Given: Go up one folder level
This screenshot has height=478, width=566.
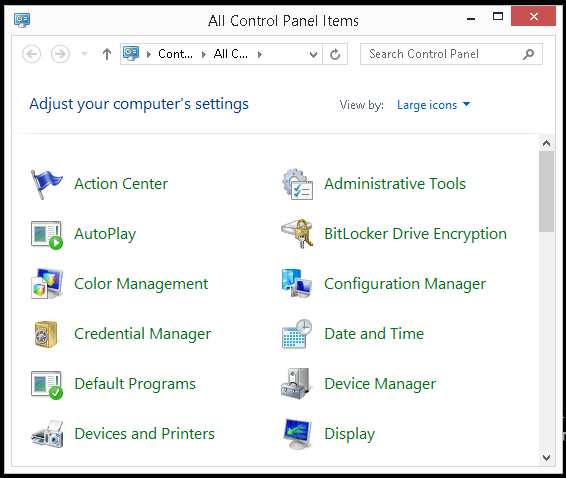Looking at the screenshot, I should [106, 54].
